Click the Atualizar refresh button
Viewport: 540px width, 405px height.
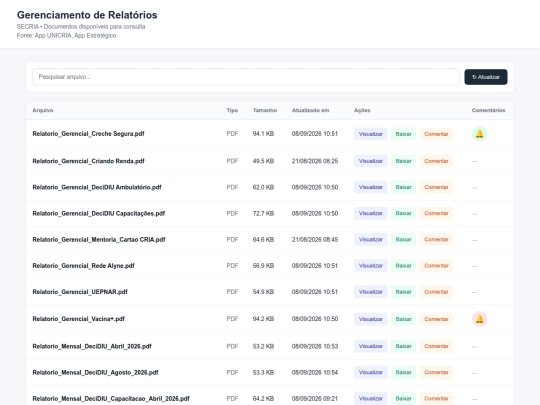coord(486,77)
